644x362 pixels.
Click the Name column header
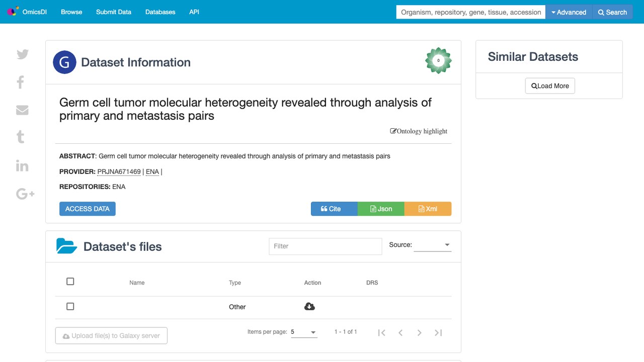tap(137, 283)
